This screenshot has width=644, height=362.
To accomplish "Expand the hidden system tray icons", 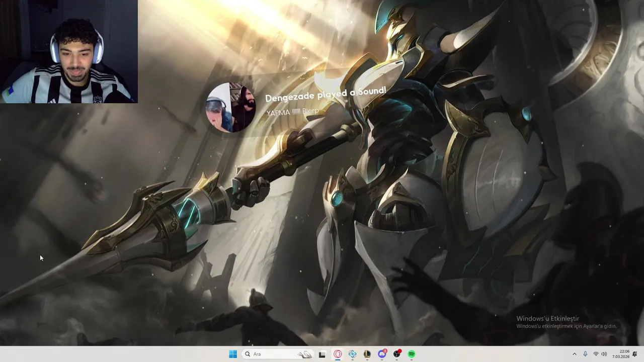I will 574,354.
